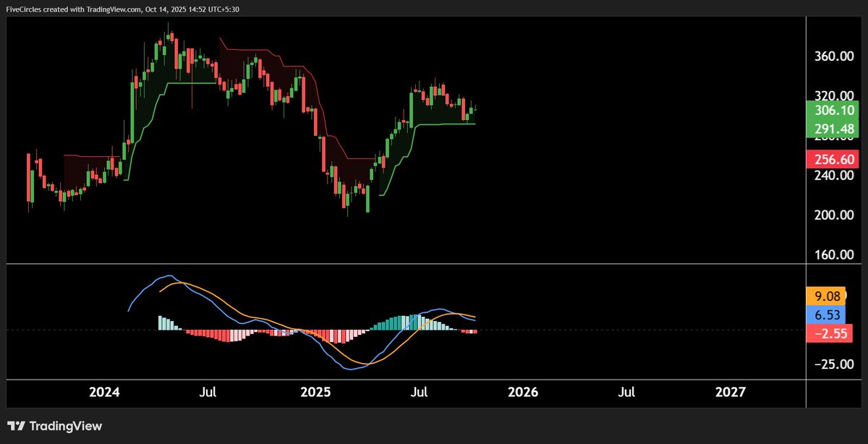Select the 2026 label on the timeline
This screenshot has height=444, width=868.
click(523, 393)
